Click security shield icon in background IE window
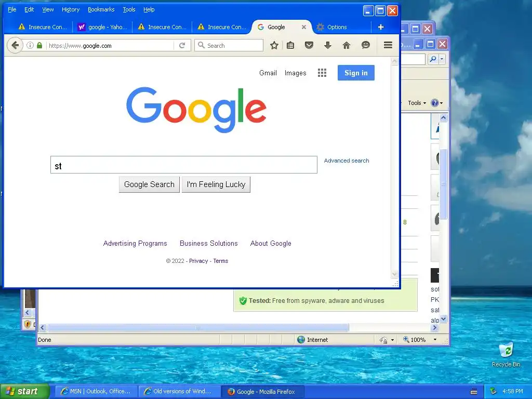532x399 pixels. [x=28, y=324]
